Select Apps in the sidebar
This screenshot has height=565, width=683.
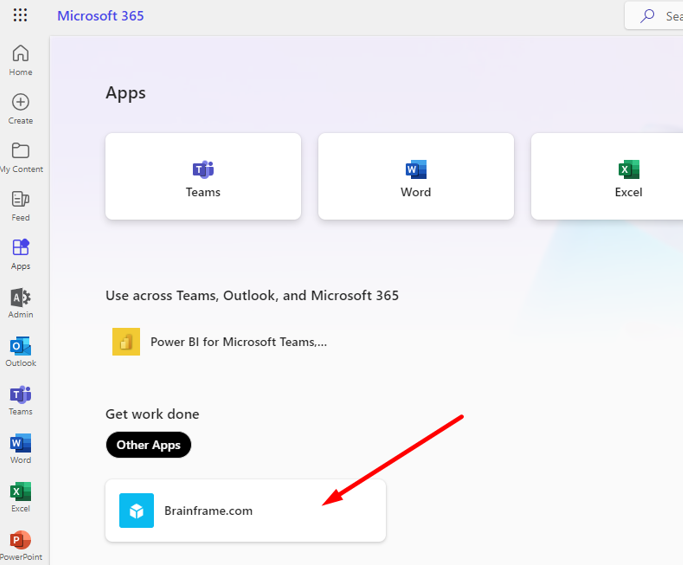pyautogui.click(x=20, y=253)
